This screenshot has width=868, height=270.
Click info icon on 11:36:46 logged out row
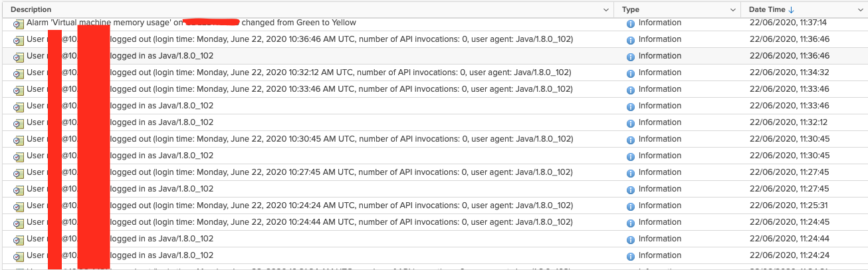(x=631, y=40)
